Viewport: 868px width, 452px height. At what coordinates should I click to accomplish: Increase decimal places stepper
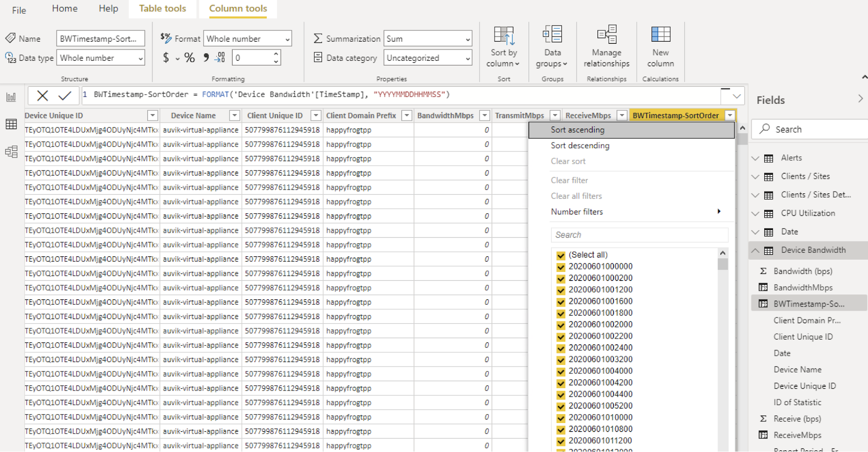(276, 54)
